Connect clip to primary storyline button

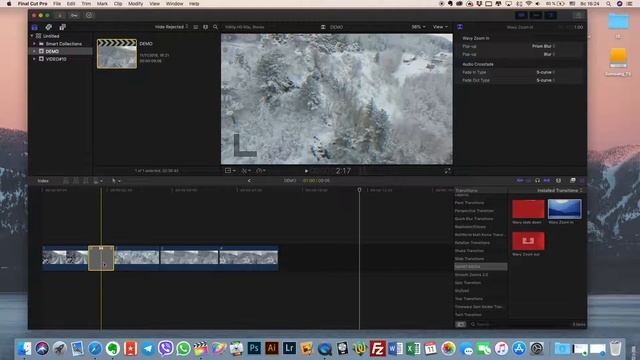[66, 180]
